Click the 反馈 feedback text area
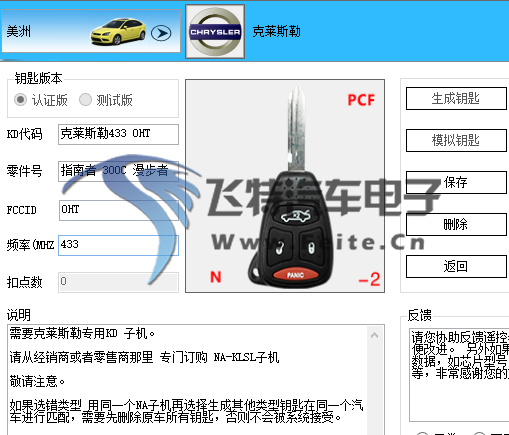The image size is (509, 435). pyautogui.click(x=459, y=375)
